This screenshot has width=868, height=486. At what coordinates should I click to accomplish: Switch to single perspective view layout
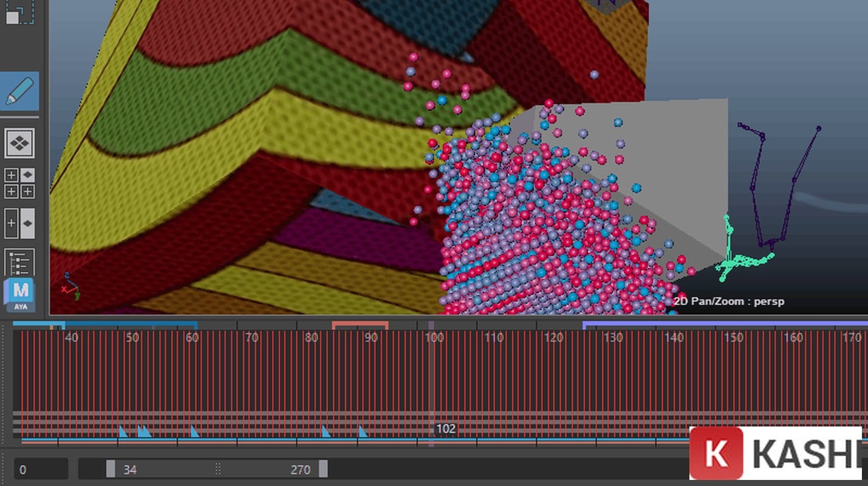[19, 143]
